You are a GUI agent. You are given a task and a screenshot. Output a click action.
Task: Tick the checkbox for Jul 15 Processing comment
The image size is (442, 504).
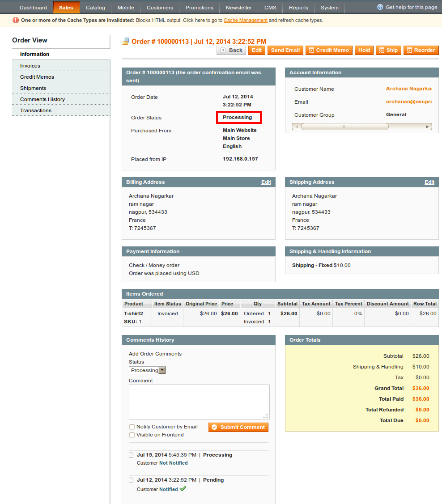pyautogui.click(x=131, y=455)
